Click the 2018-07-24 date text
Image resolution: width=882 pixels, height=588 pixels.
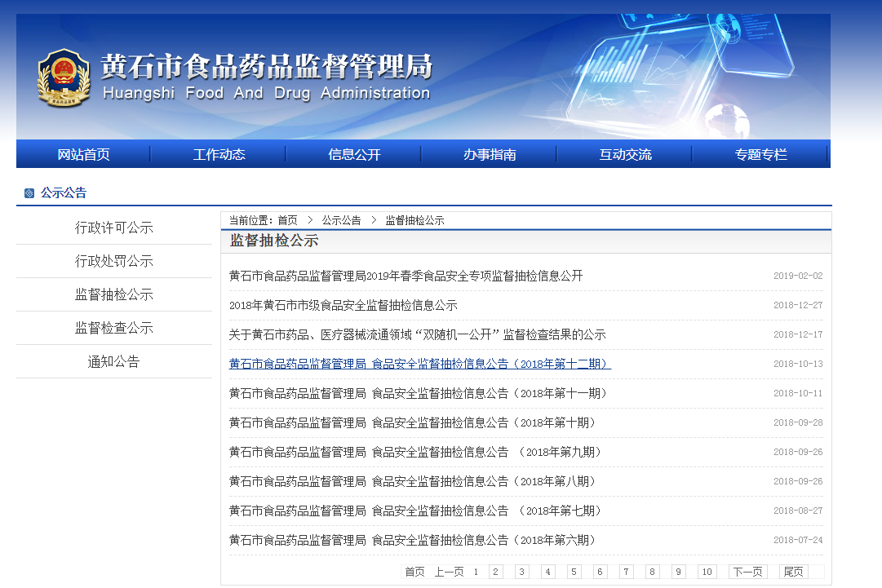click(798, 540)
